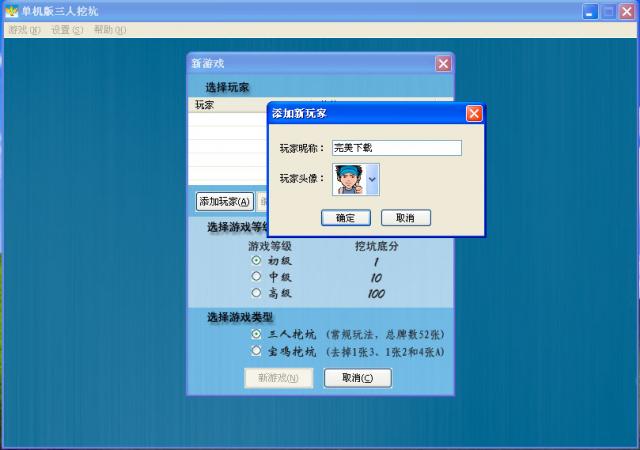Image resolution: width=640 pixels, height=450 pixels.
Task: Open the 设置 menu
Action: pos(67,30)
